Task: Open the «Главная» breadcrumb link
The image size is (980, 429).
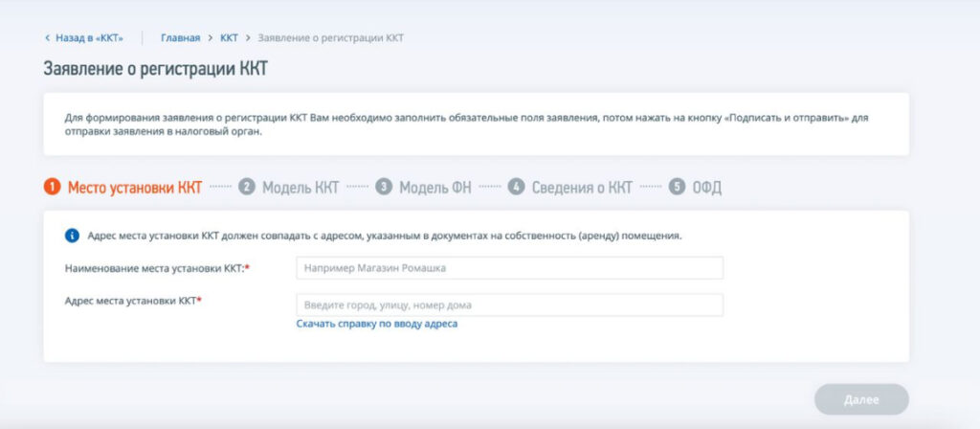Action: pyautogui.click(x=181, y=38)
